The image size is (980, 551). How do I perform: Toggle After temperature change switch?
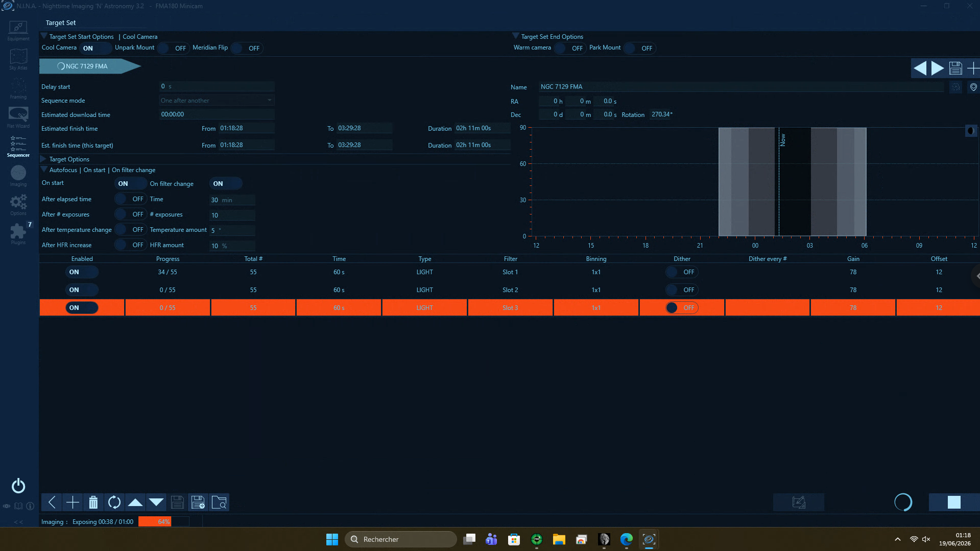pos(131,230)
